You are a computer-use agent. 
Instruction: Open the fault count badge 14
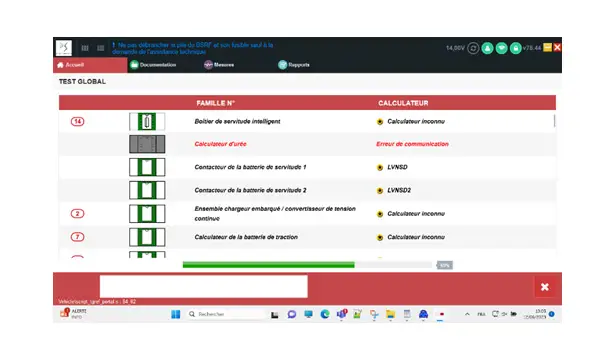(x=77, y=122)
